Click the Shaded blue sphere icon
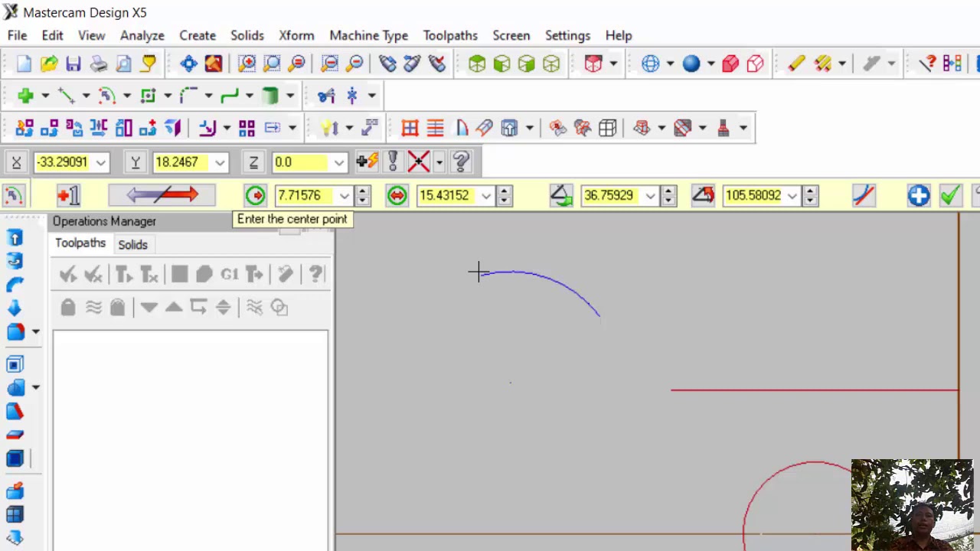The height and width of the screenshot is (551, 980). tap(691, 64)
